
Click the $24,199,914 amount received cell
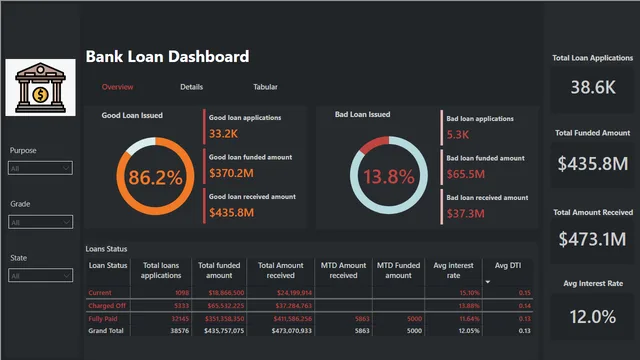pos(294,293)
